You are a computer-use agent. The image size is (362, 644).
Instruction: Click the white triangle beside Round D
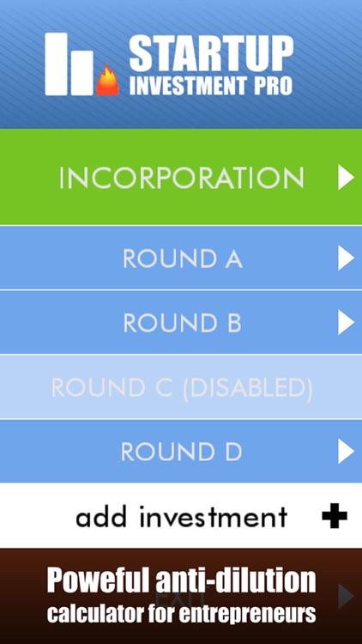[x=346, y=451]
